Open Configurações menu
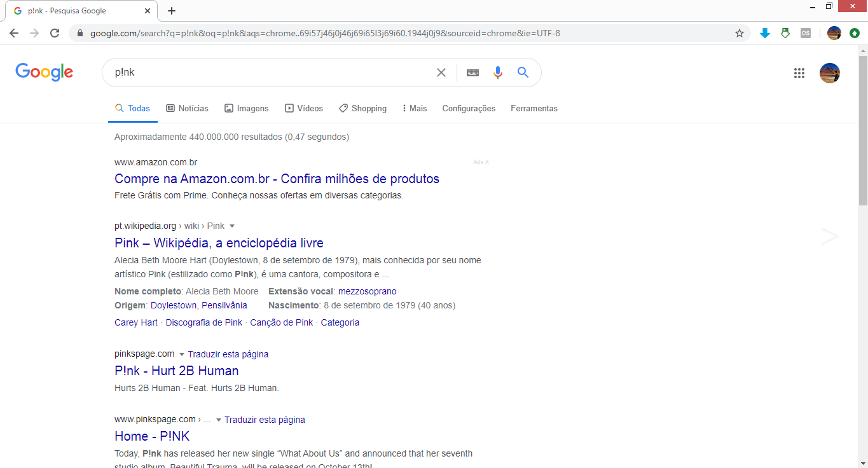The width and height of the screenshot is (868, 468). (469, 109)
